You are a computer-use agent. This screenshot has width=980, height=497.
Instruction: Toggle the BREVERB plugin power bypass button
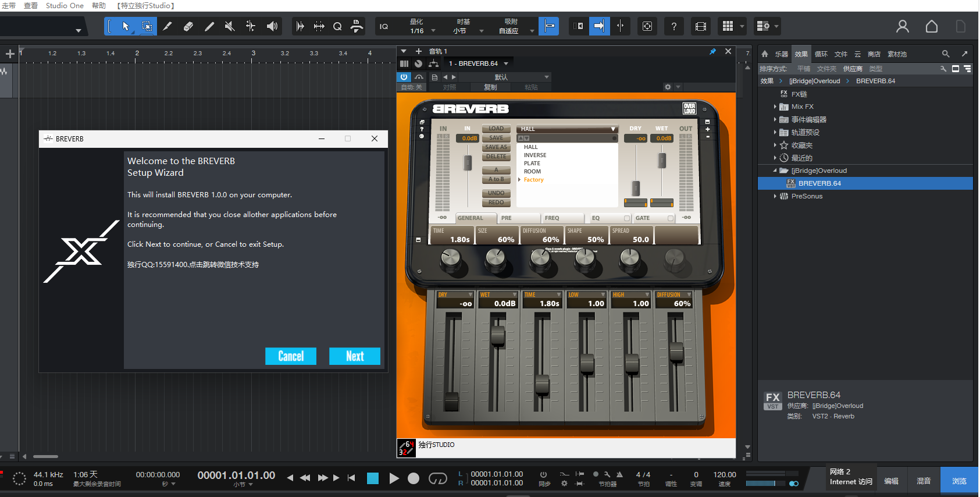(404, 77)
